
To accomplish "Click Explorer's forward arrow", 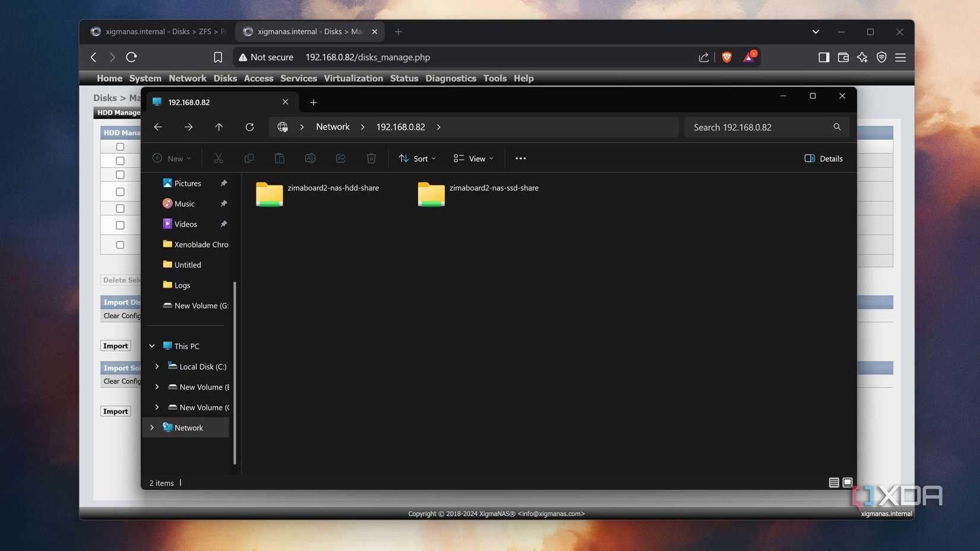I will tap(188, 127).
